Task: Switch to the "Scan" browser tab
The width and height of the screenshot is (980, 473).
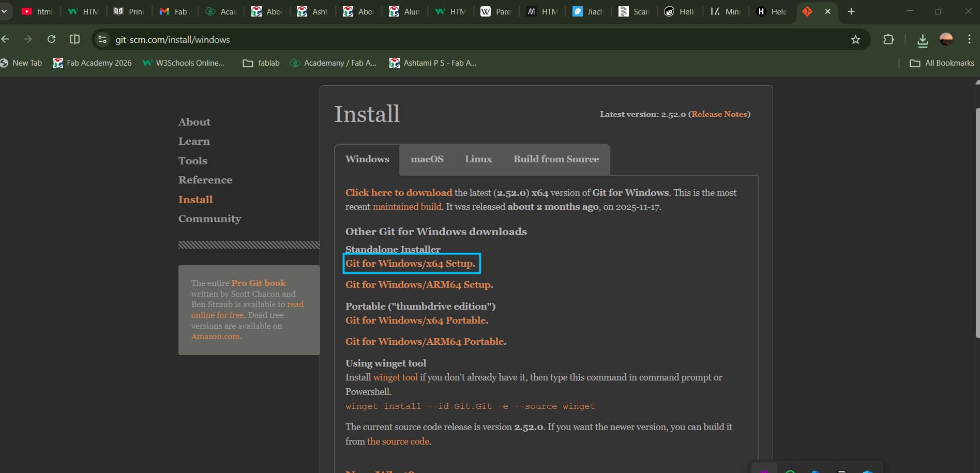Action: click(635, 11)
